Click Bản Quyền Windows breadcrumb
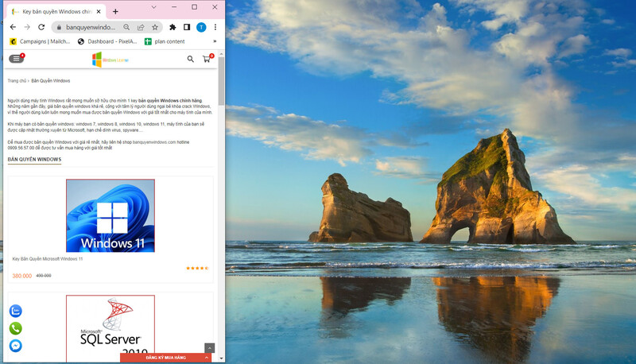Viewport: 636px width, 364px height. (51, 80)
